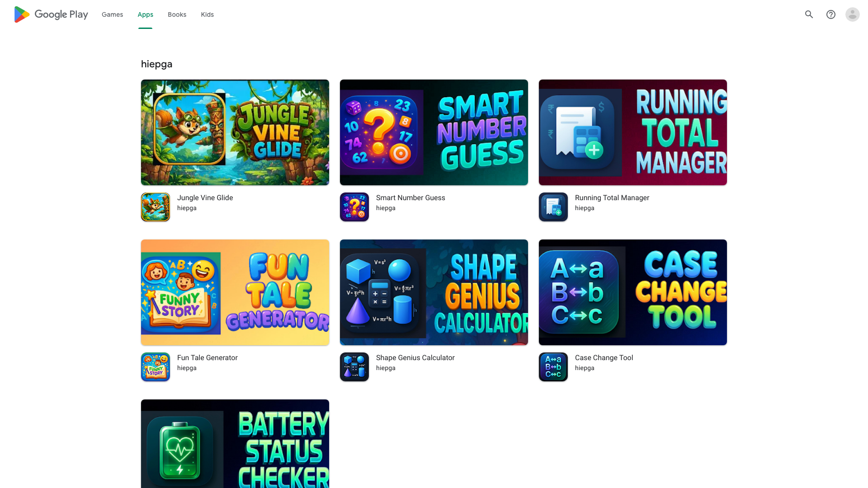
Task: Open the Fun Tale Generator banner image
Action: (x=235, y=292)
